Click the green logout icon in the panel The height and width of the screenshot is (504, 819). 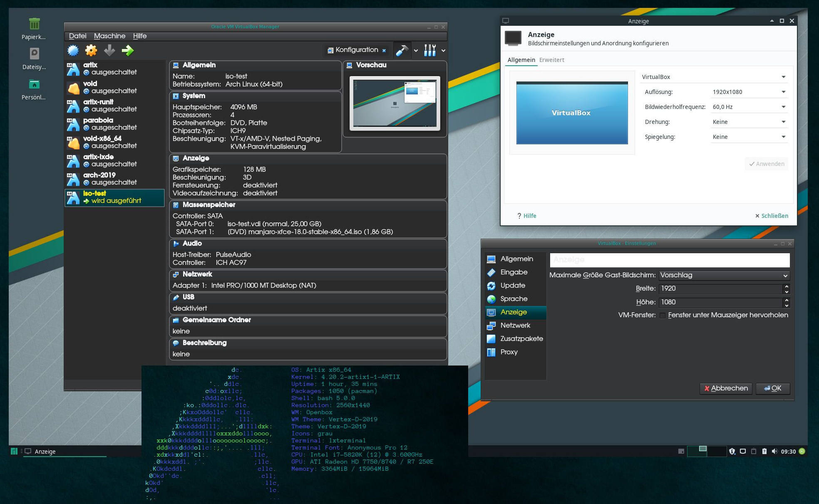click(802, 451)
